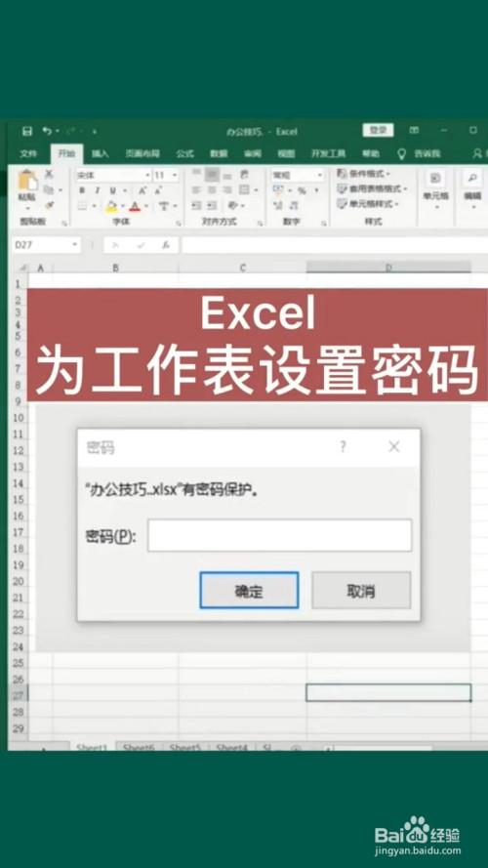Click the Increase Font Size icon

tap(142, 190)
